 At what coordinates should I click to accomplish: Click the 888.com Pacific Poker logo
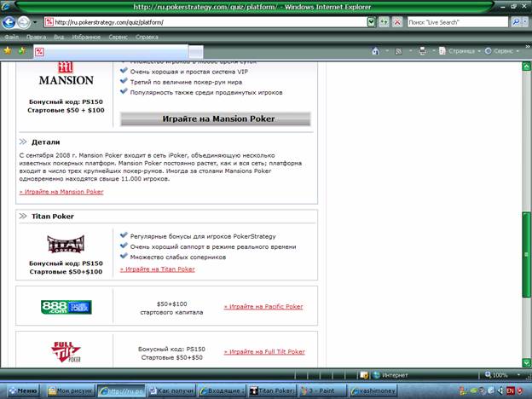click(66, 307)
